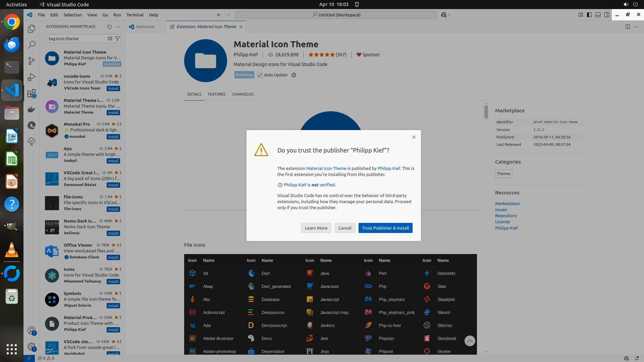Image resolution: width=644 pixels, height=362 pixels.
Task: Click the tag:icon-theme search field
Action: click(76, 39)
